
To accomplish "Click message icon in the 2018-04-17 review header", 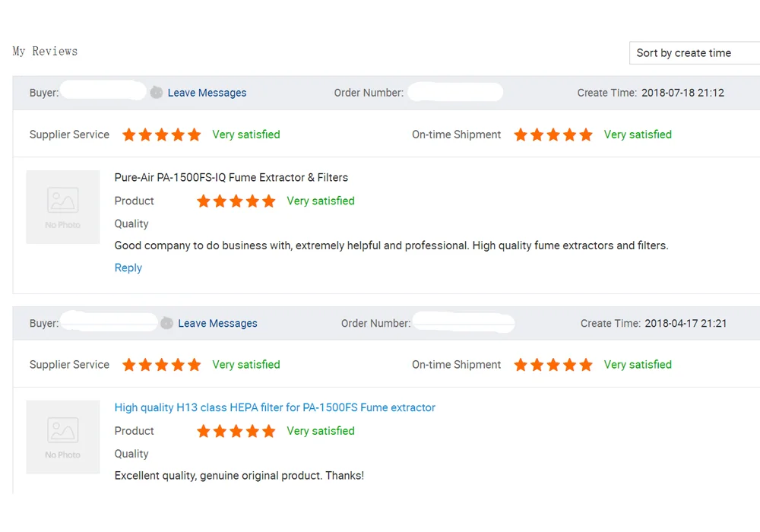I will (167, 323).
